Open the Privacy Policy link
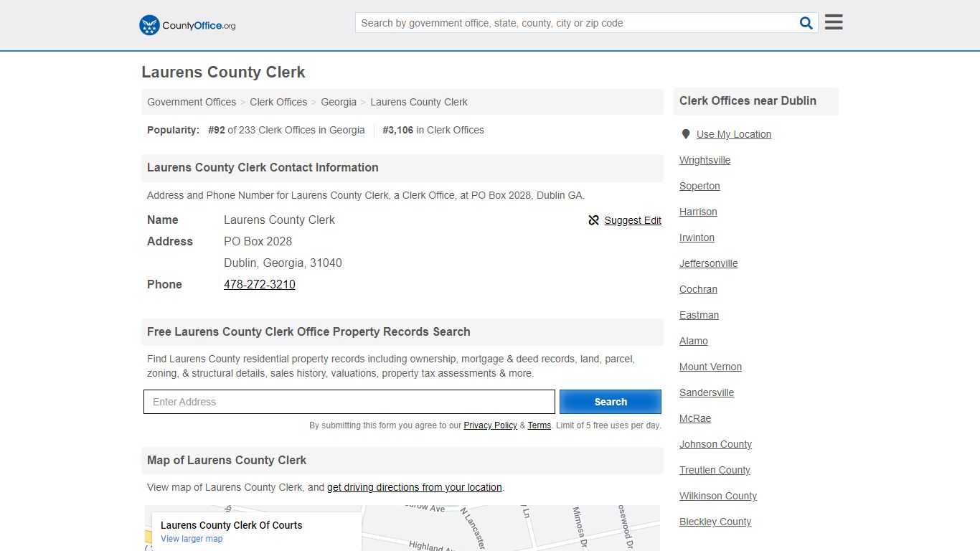980x551 pixels. (x=490, y=425)
